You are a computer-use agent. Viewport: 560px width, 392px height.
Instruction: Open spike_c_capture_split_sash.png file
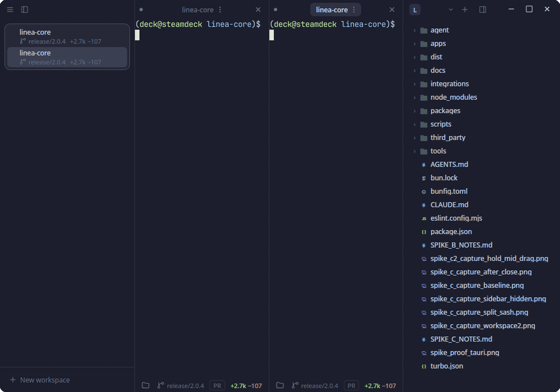(x=479, y=313)
